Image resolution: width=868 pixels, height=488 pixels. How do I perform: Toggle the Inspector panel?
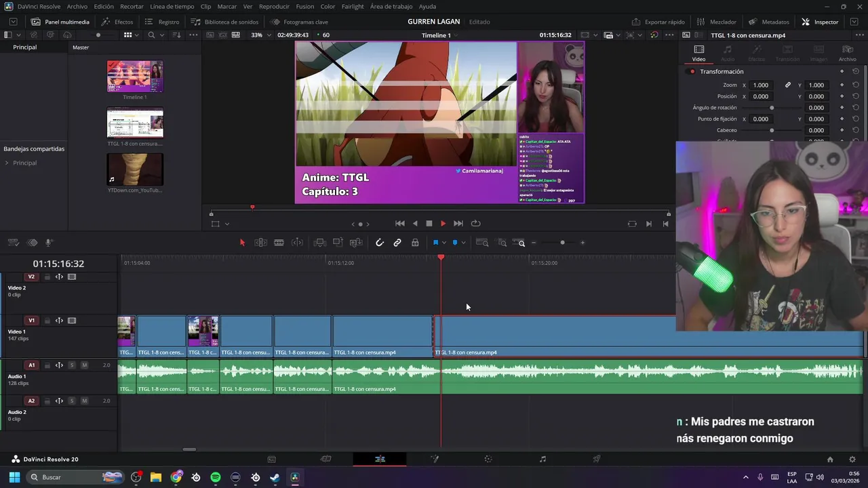tap(820, 22)
